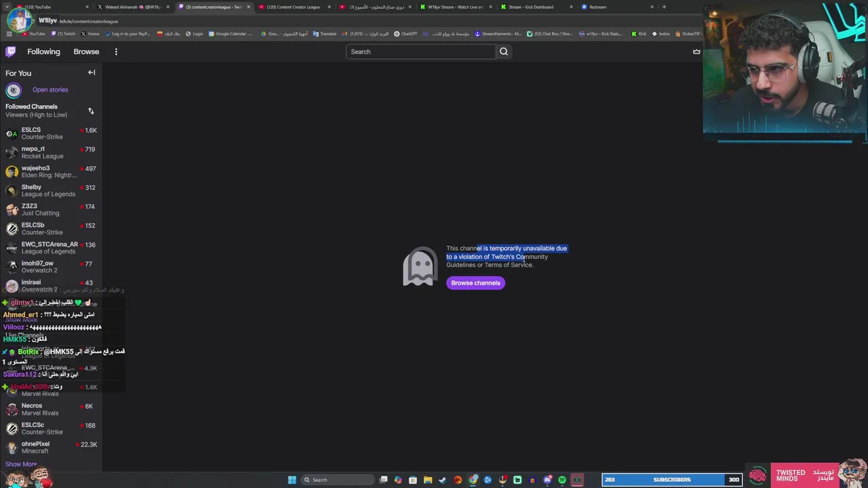Open Windows Start menu

[x=292, y=480]
